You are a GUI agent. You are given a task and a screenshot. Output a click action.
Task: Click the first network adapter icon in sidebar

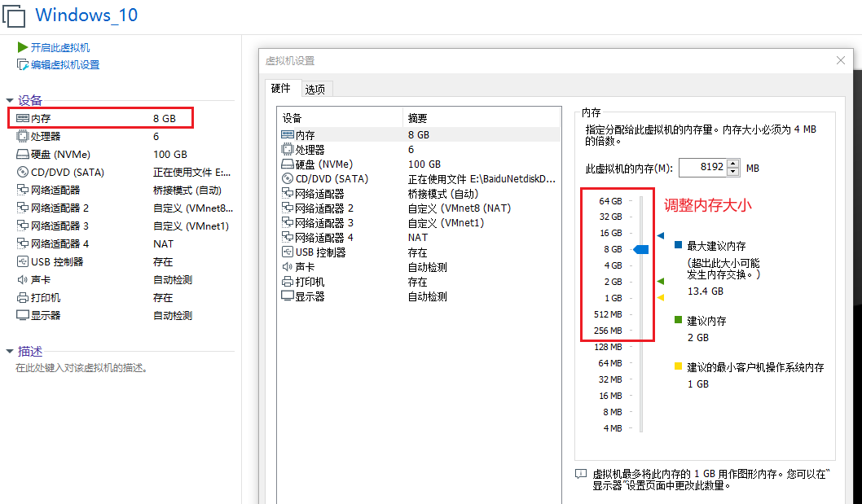coord(23,191)
